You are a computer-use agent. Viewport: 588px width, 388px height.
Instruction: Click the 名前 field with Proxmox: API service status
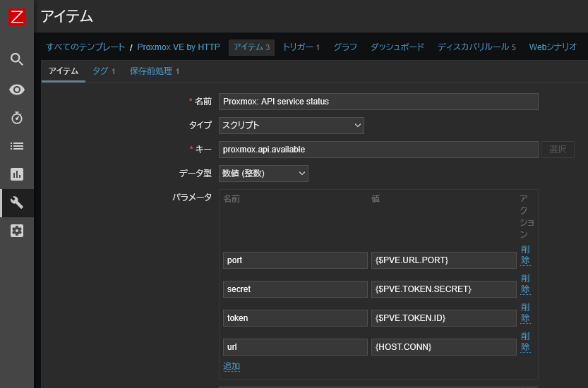point(378,102)
